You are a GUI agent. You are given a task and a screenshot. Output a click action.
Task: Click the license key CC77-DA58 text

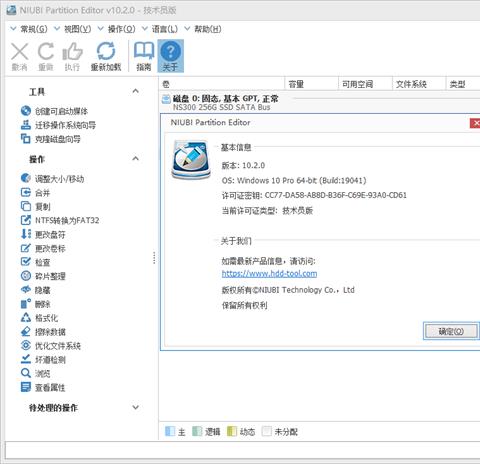335,195
